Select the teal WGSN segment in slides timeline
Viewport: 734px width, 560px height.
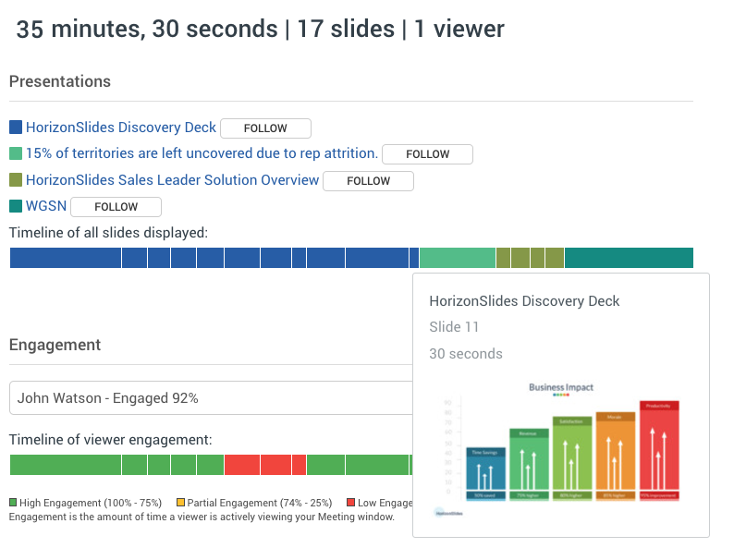coord(630,258)
